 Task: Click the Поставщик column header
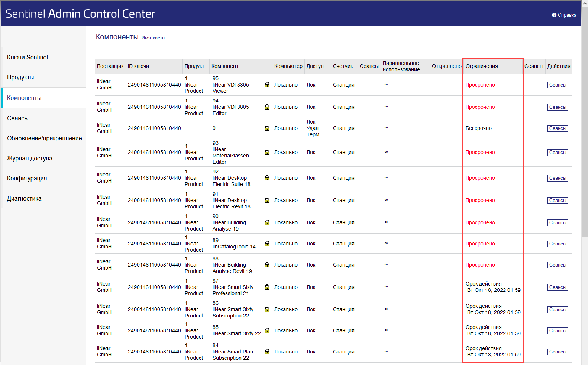click(x=110, y=66)
